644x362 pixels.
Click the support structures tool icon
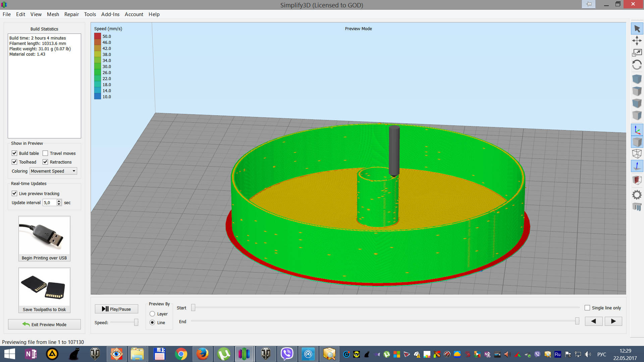[637, 207]
